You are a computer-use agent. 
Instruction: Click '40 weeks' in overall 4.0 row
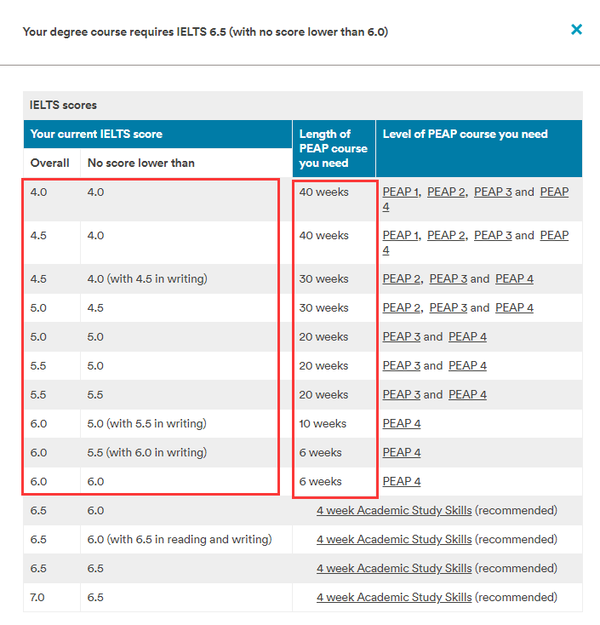click(x=324, y=192)
